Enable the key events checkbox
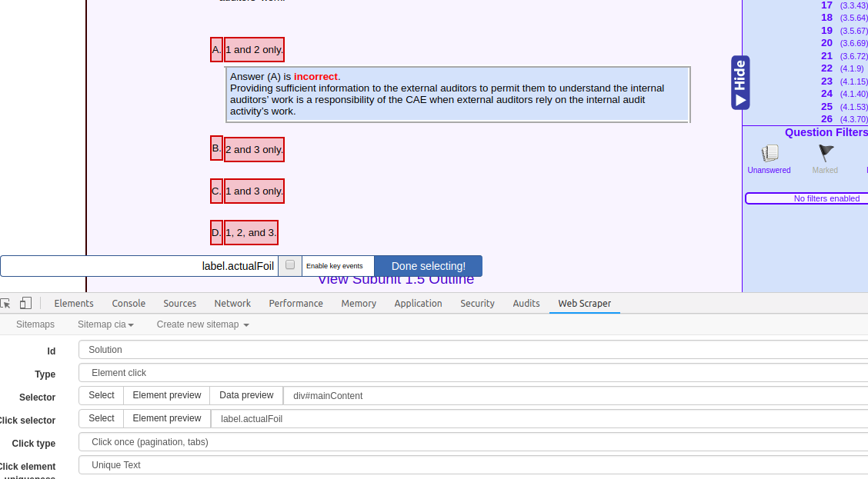Screen dimensions: 868x479 [x=290, y=265]
